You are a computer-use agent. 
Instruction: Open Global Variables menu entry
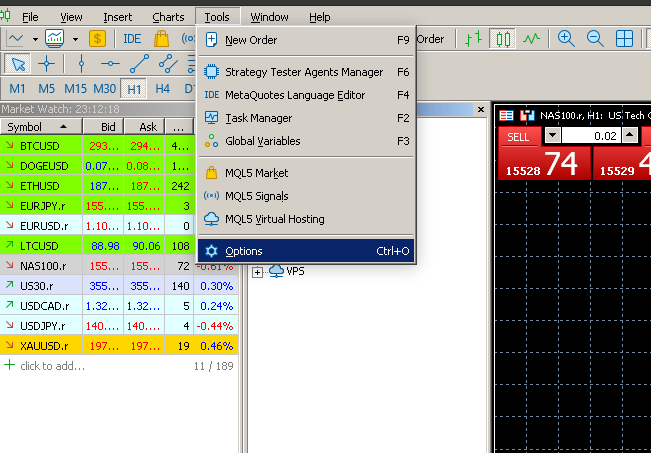306,141
